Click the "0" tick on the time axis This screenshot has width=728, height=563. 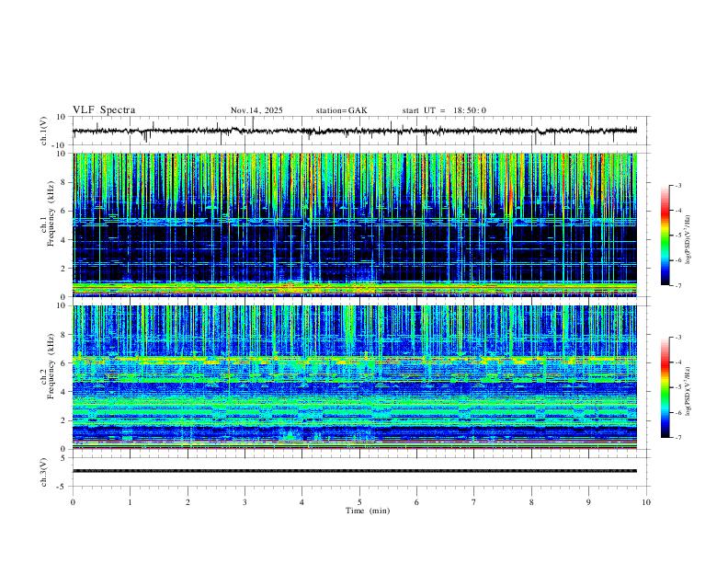click(73, 502)
